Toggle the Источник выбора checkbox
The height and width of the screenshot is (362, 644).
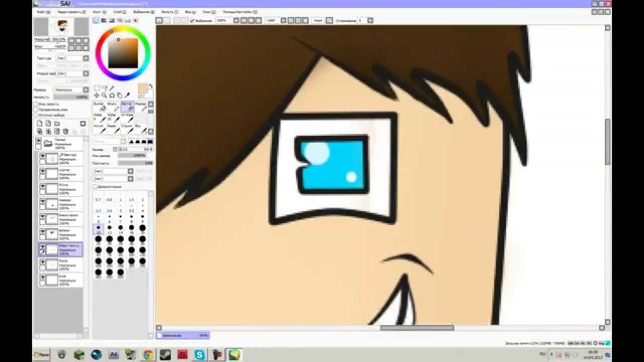[36, 114]
